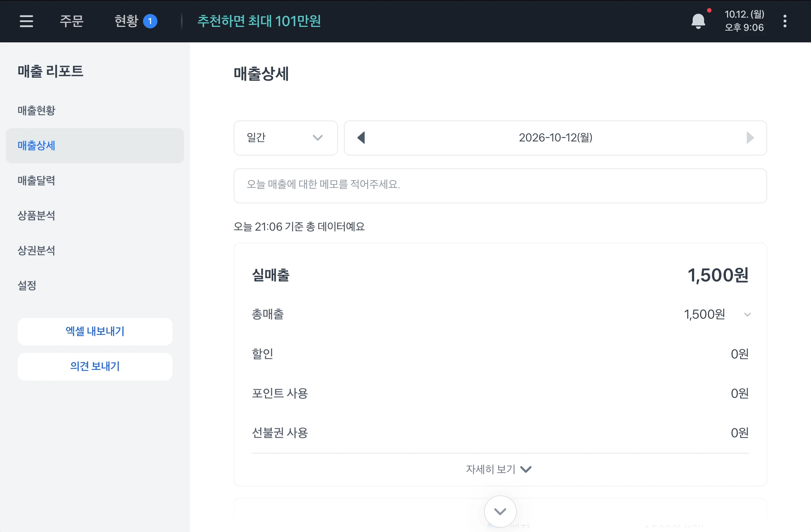Click the 의견 보내기 button
Screen dimensions: 811x532
tap(95, 367)
